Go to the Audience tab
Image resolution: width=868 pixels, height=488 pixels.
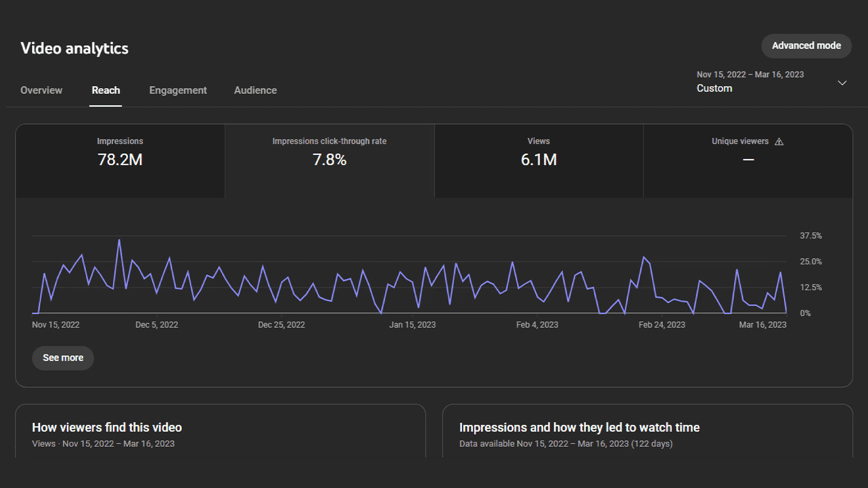tap(255, 90)
